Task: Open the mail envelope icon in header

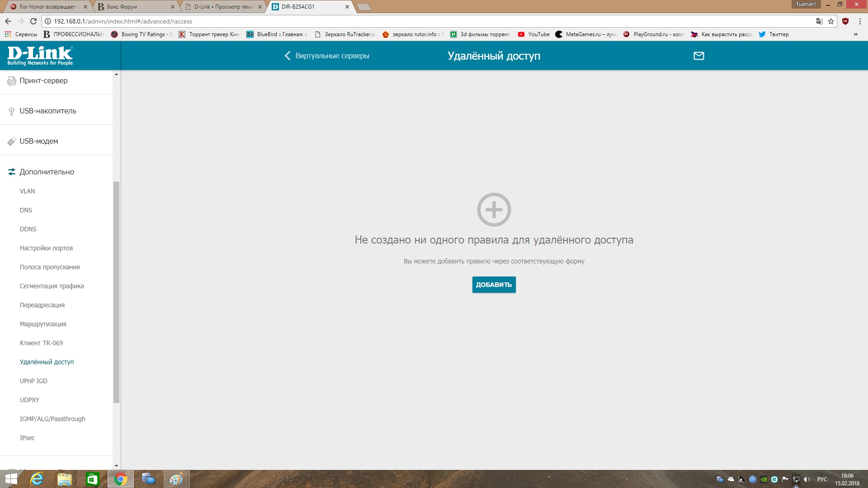Action: [x=698, y=56]
